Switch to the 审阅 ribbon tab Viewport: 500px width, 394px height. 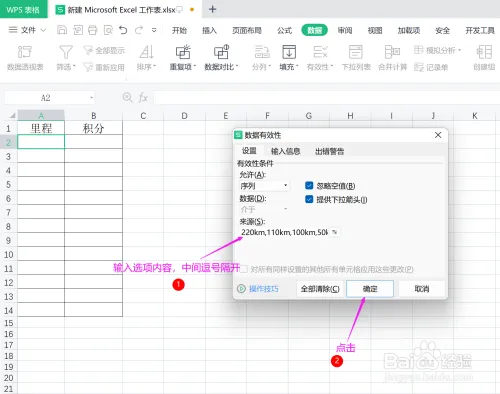click(345, 30)
